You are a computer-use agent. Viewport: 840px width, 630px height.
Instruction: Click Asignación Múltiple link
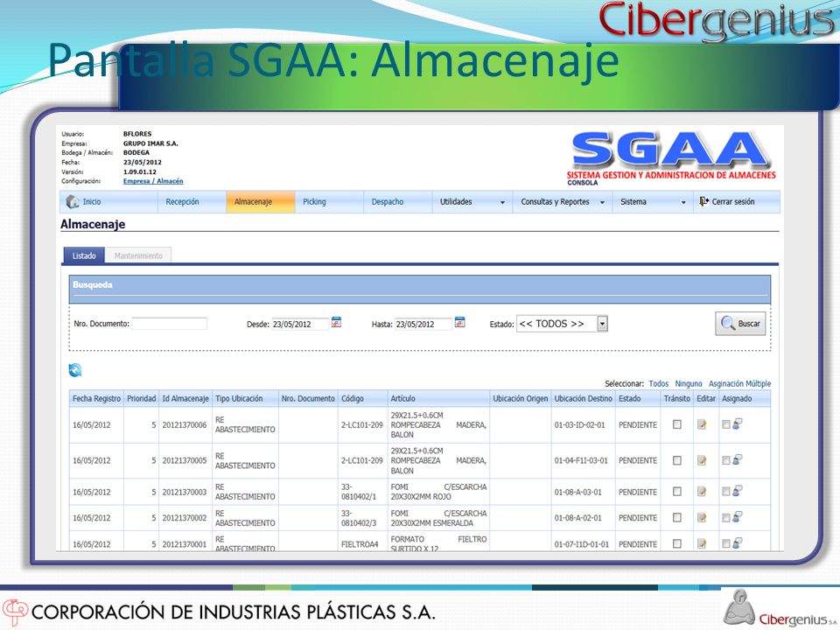(740, 383)
